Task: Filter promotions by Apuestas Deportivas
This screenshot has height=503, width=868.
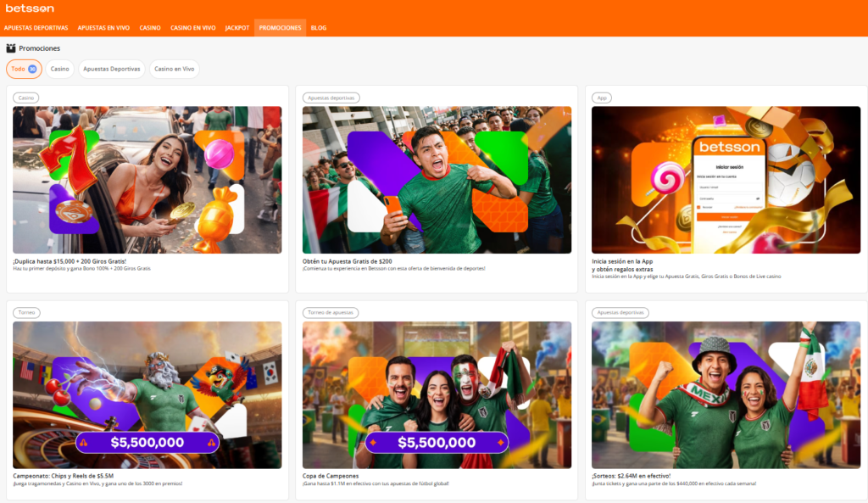Action: tap(111, 70)
